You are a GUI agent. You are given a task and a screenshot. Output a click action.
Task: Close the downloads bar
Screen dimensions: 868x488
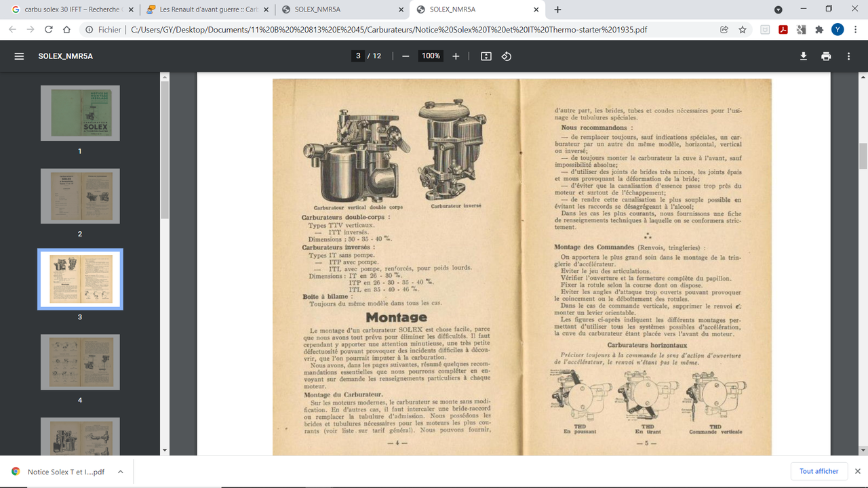858,471
